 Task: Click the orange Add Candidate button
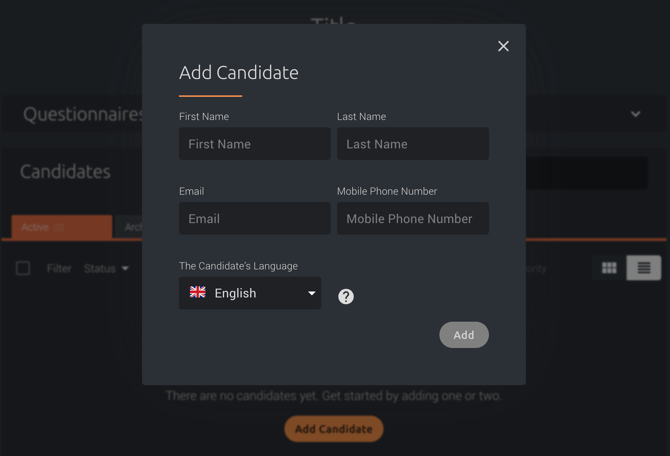[x=334, y=429]
